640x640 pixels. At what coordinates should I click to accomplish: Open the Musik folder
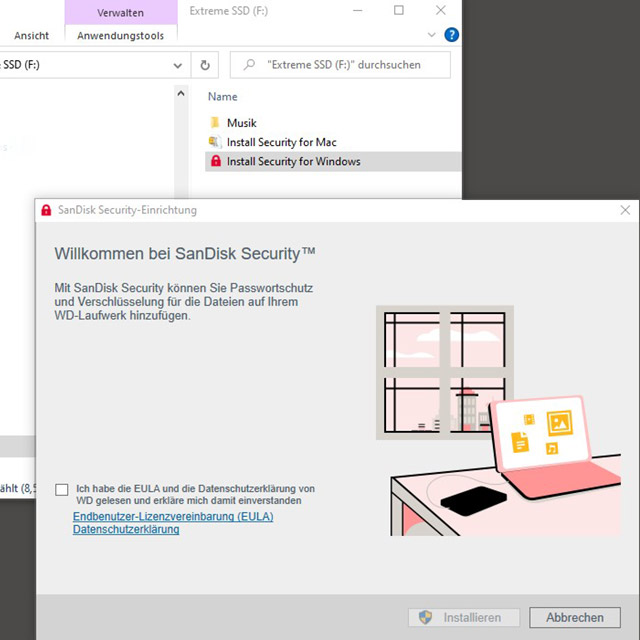coord(241,123)
